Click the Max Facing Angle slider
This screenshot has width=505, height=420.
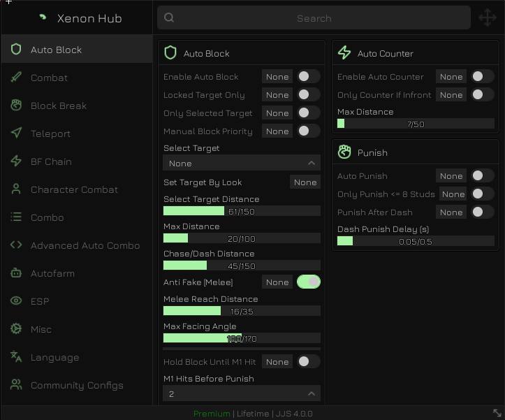click(242, 338)
